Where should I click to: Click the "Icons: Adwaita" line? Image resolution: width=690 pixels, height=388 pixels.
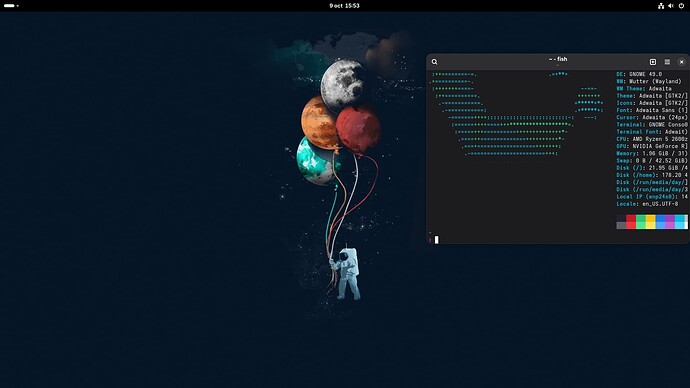pos(652,103)
